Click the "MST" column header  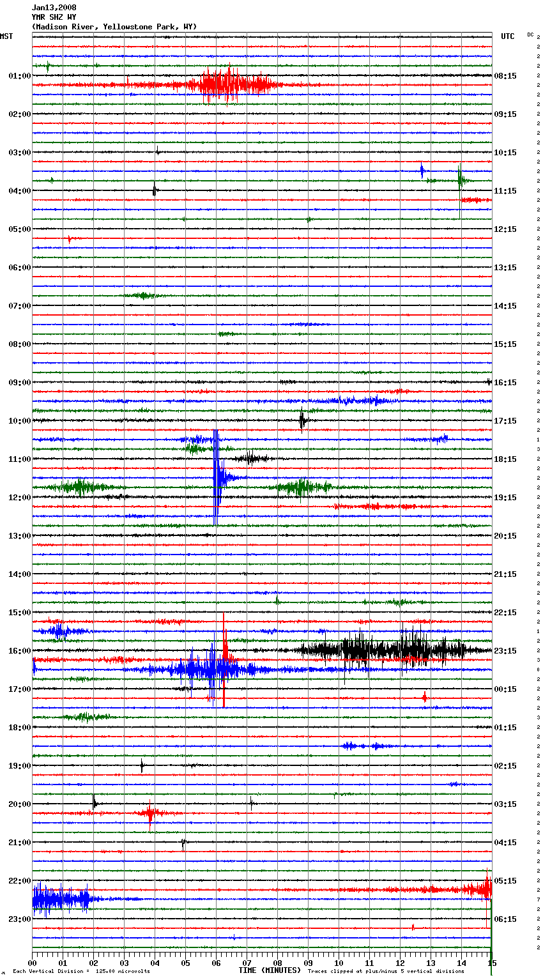click(x=6, y=36)
